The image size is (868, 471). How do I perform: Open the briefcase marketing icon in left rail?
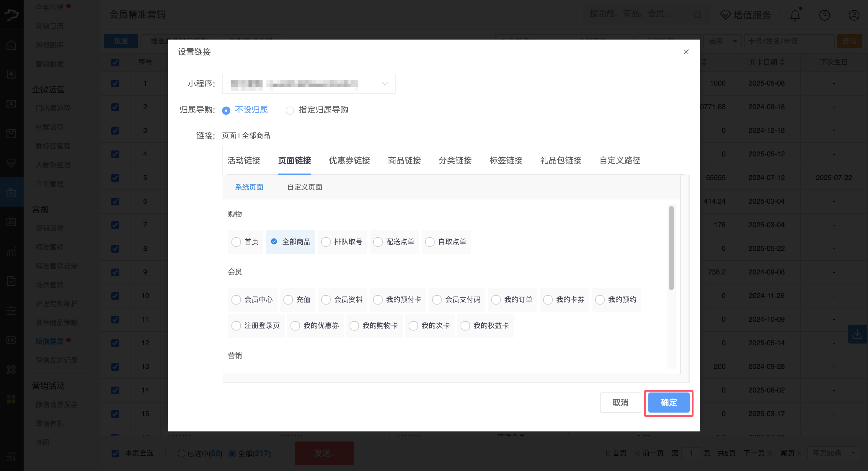(11, 192)
